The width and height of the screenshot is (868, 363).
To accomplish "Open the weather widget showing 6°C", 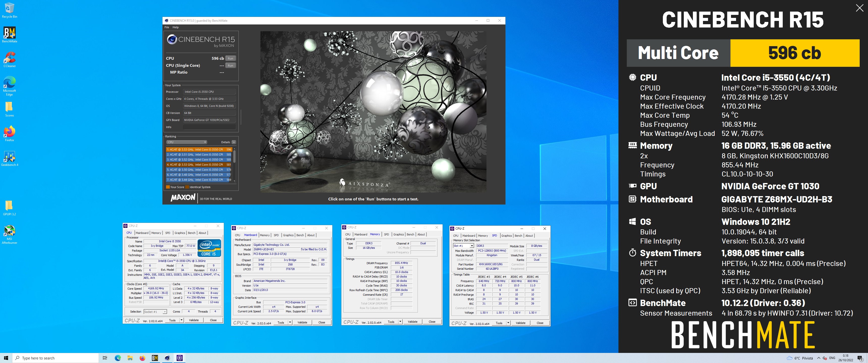I will pyautogui.click(x=800, y=358).
